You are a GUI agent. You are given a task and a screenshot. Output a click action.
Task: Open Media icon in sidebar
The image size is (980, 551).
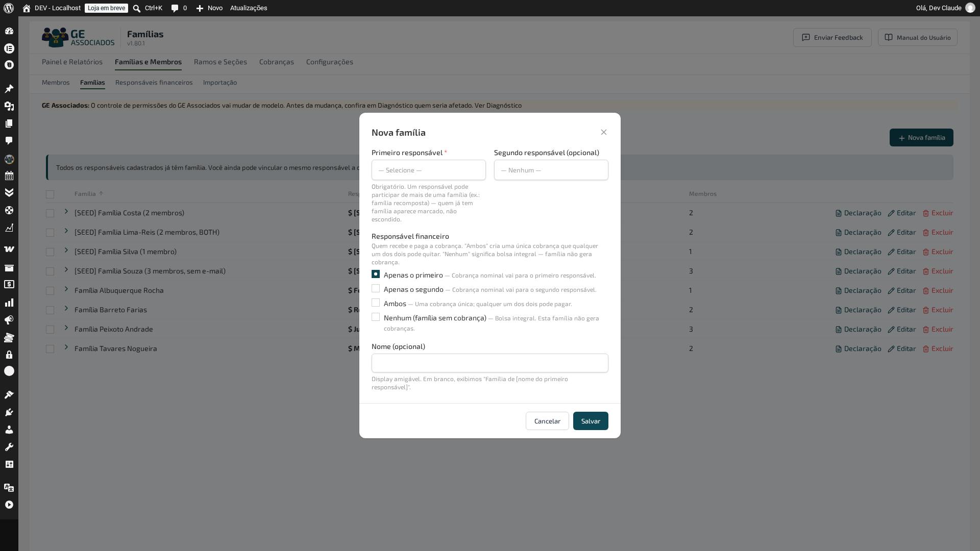tap(9, 106)
